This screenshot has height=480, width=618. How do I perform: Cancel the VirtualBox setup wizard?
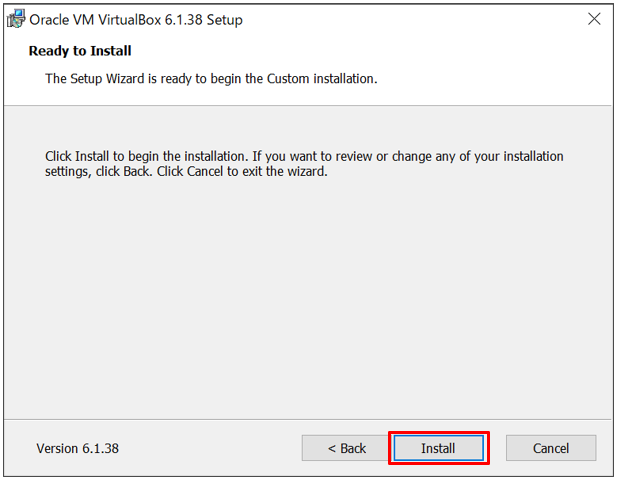tap(551, 448)
